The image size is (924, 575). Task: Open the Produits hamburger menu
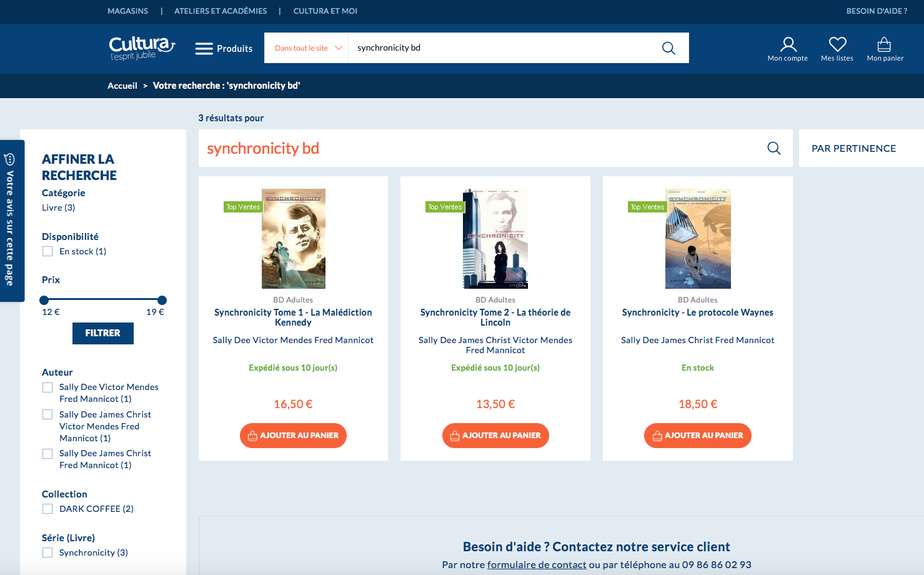pos(224,49)
